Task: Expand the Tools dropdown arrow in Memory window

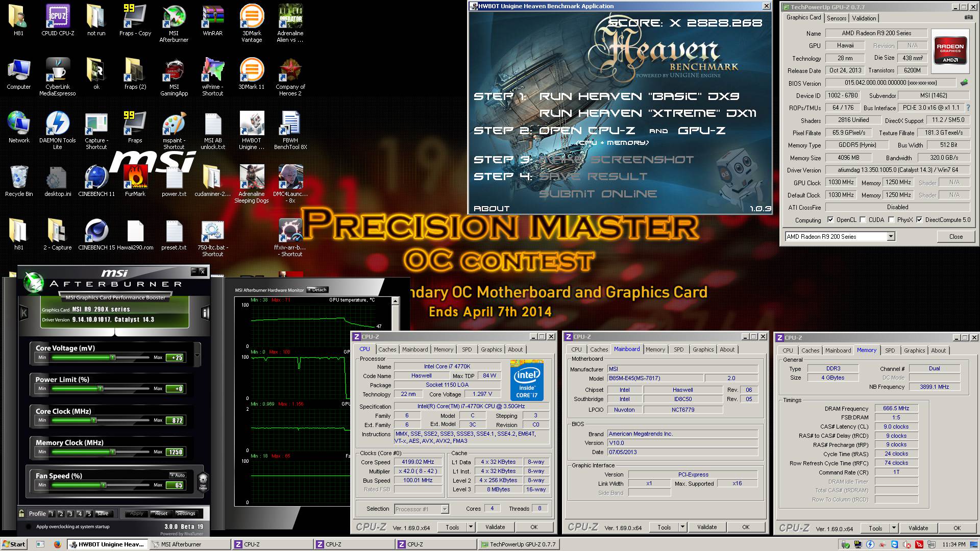Action: pyautogui.click(x=894, y=528)
